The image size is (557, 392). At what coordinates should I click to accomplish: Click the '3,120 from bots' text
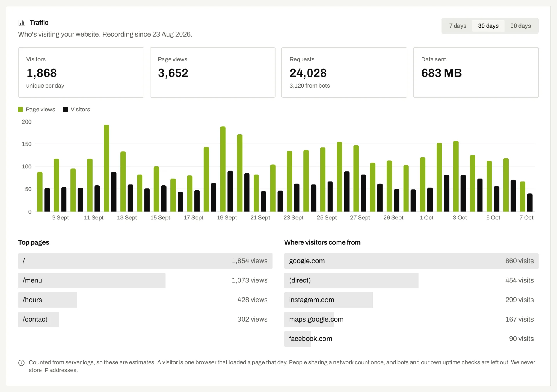coord(310,86)
